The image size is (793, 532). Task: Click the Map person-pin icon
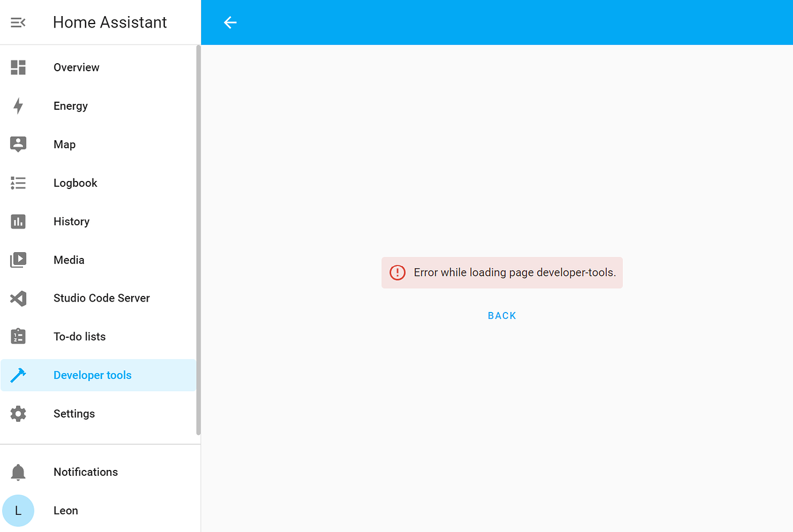pyautogui.click(x=18, y=144)
